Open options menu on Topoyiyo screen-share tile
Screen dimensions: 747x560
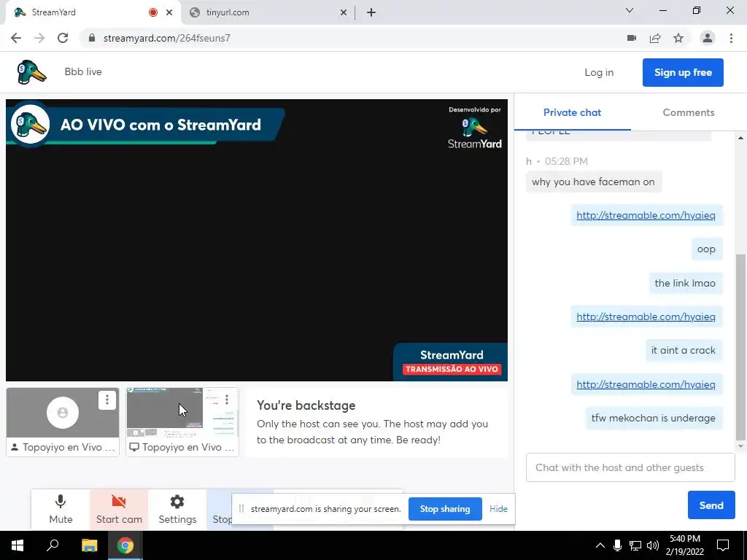[227, 400]
